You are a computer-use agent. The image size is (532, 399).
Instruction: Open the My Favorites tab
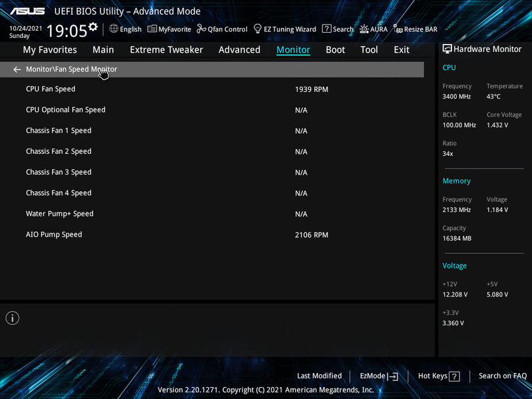coord(50,50)
